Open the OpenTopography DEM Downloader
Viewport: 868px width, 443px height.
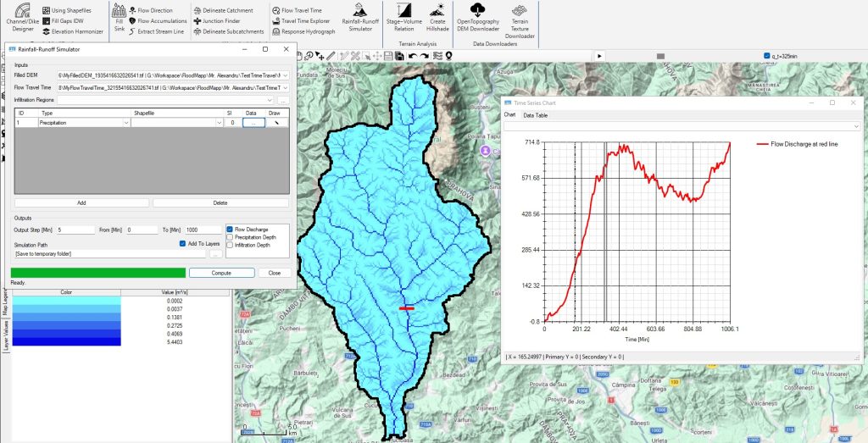pos(478,17)
